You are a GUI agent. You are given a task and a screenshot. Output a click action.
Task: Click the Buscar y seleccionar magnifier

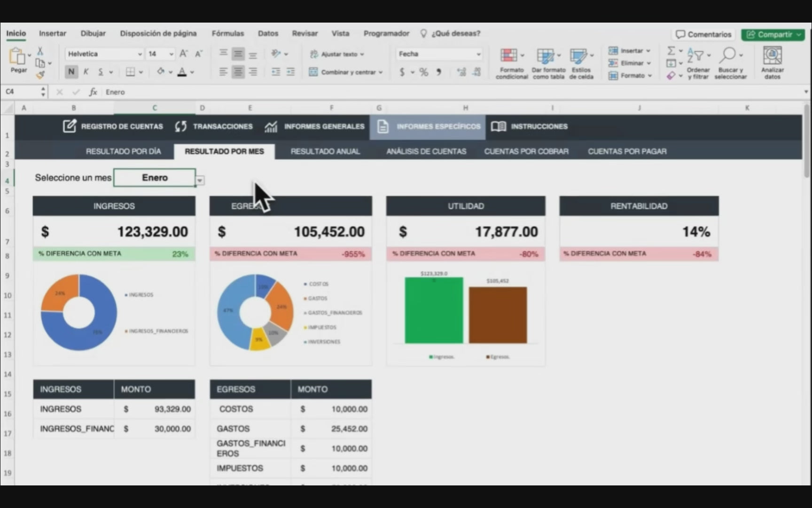tap(727, 56)
